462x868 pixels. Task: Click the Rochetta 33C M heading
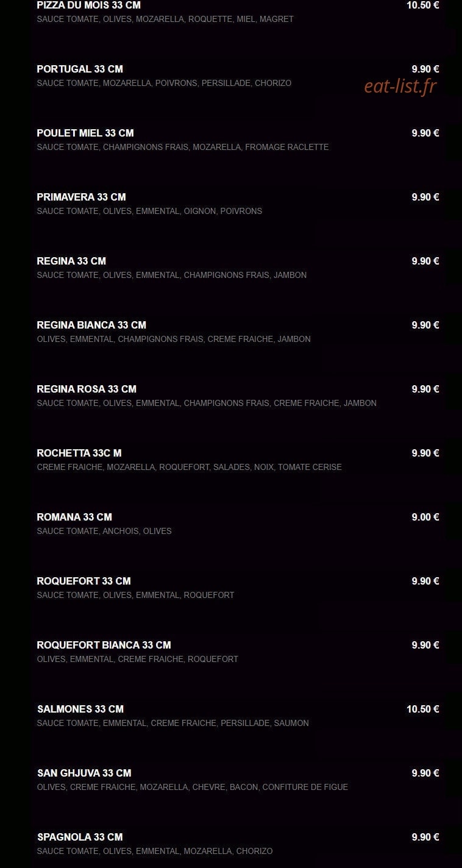[x=79, y=453]
